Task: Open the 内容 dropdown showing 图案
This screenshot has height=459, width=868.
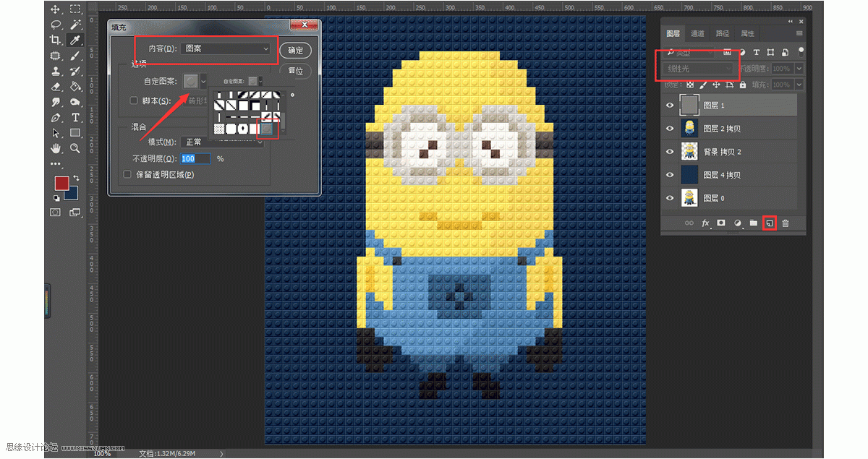Action: click(x=226, y=48)
